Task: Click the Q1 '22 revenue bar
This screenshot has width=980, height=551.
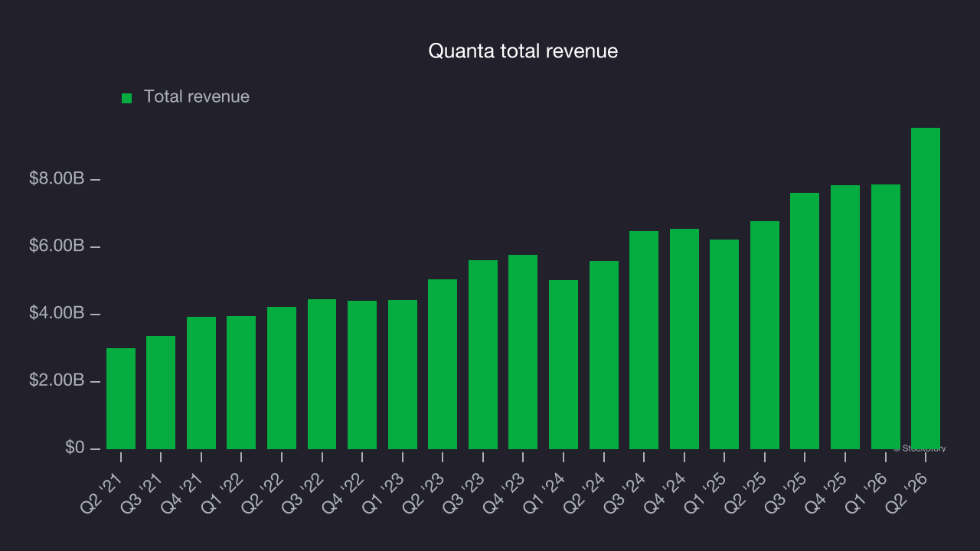Action: pos(241,383)
